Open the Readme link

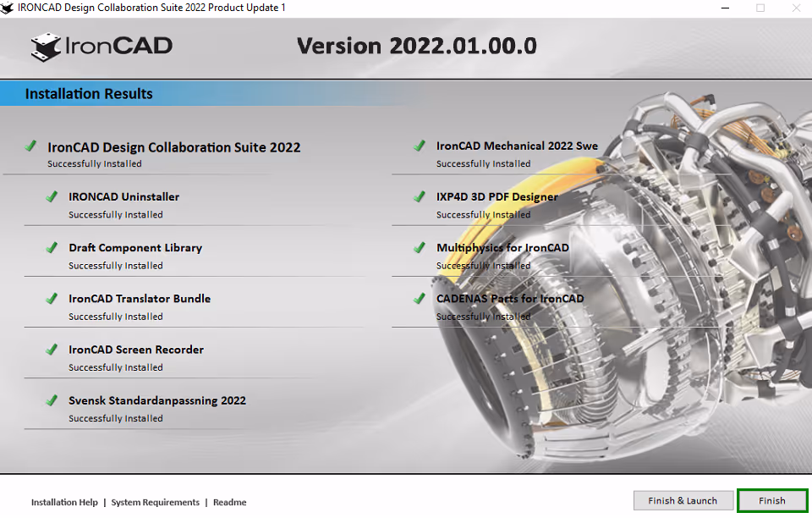coord(229,502)
